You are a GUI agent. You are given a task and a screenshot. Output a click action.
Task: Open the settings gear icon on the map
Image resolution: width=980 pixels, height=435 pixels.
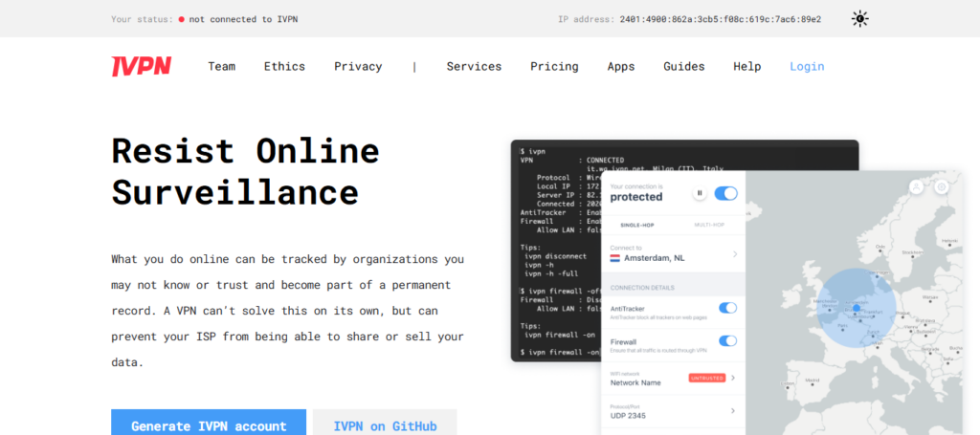point(942,186)
